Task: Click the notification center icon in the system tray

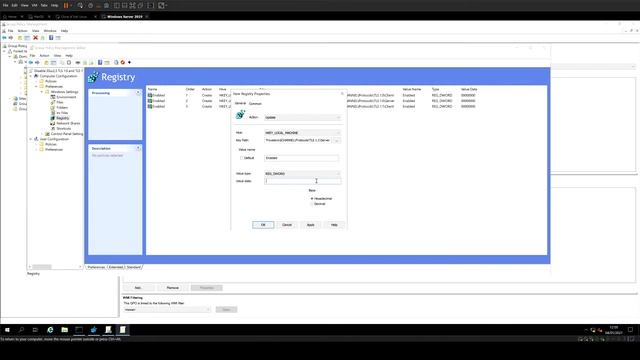Action: pyautogui.click(x=630, y=330)
